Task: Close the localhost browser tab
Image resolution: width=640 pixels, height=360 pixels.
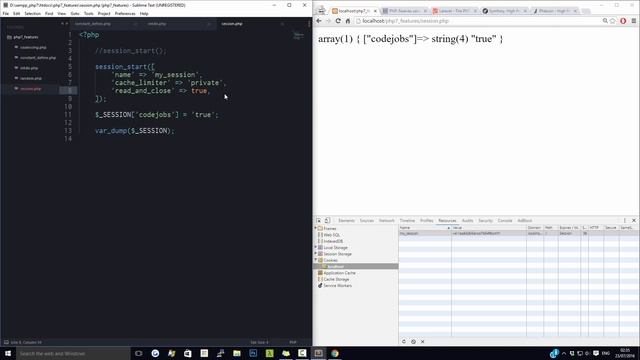Action: [375, 11]
